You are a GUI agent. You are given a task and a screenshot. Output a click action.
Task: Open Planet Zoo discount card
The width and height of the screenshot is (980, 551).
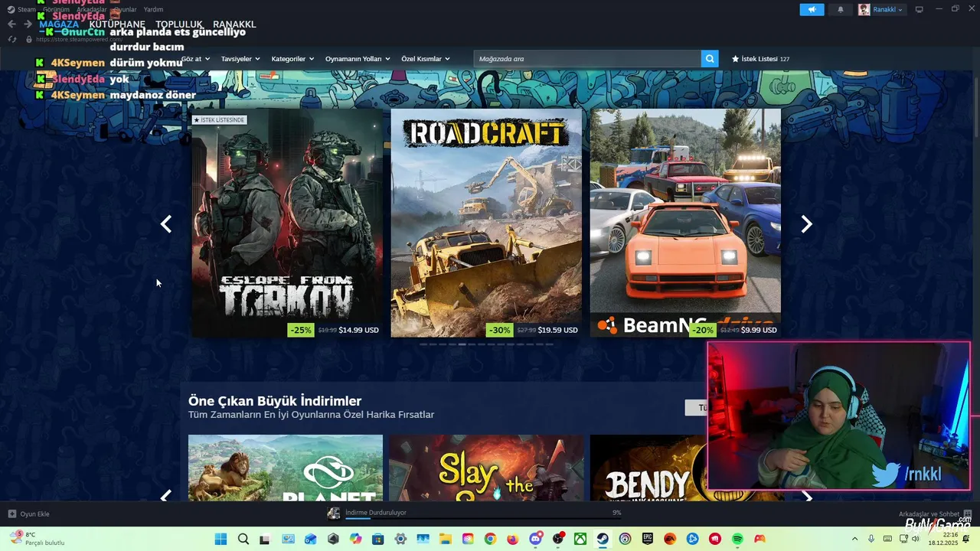(x=286, y=468)
